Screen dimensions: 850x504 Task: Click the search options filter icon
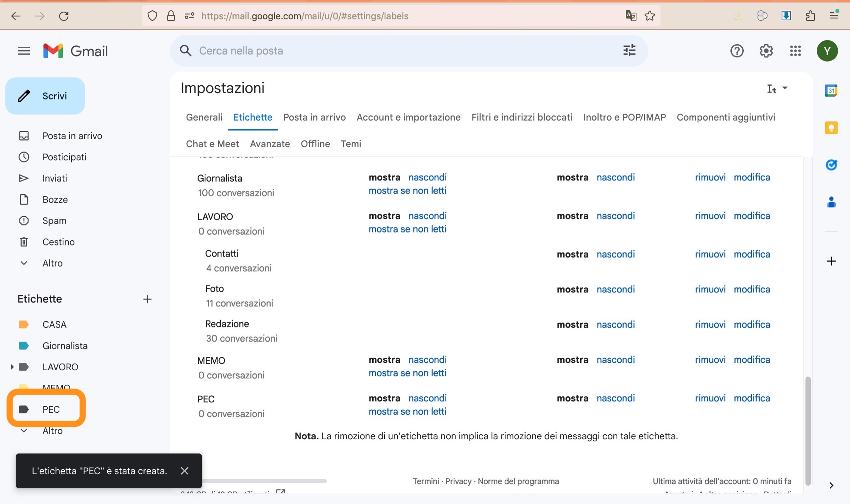pyautogui.click(x=629, y=51)
